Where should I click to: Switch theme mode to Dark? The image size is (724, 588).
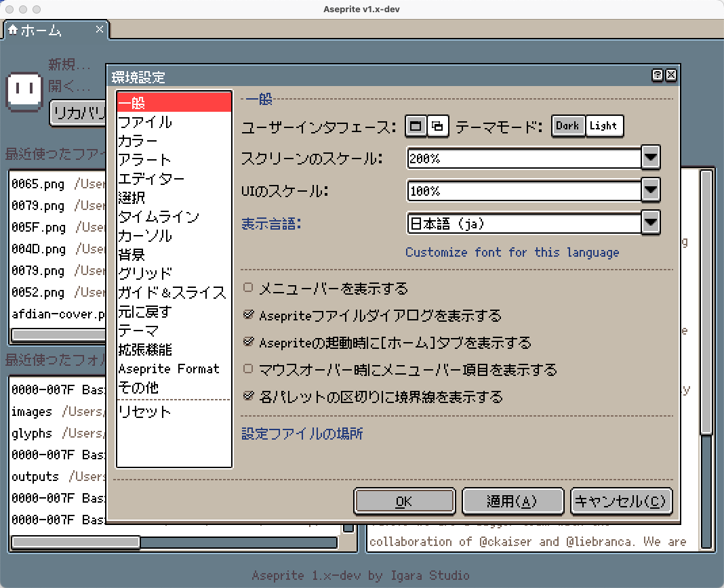click(568, 126)
